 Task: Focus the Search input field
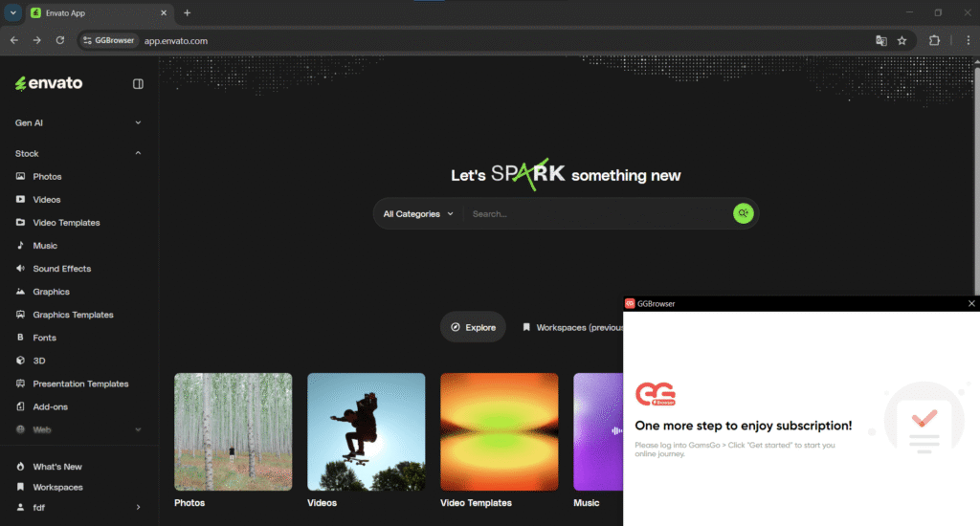(x=597, y=213)
